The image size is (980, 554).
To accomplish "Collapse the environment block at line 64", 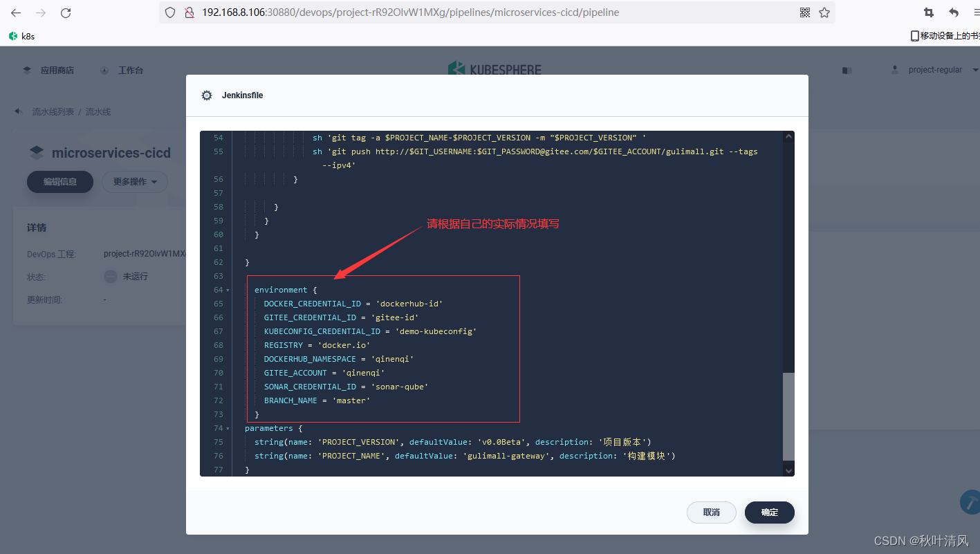I will pos(228,290).
